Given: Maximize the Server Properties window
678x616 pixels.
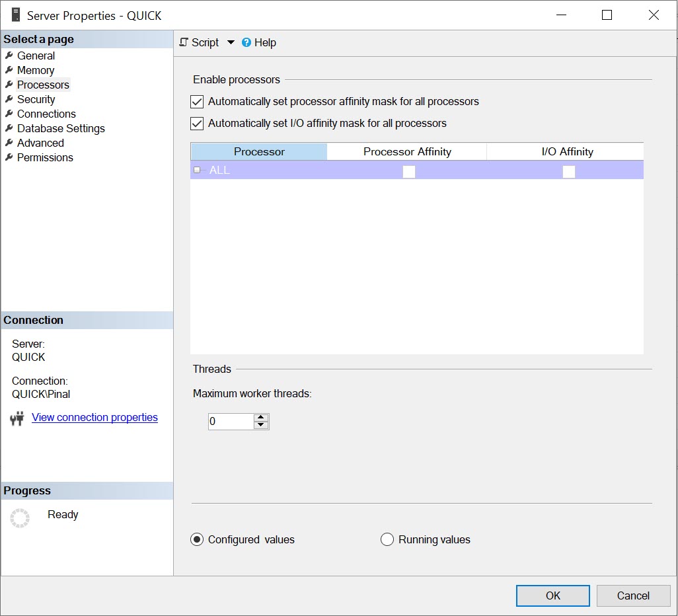Looking at the screenshot, I should coord(607,15).
